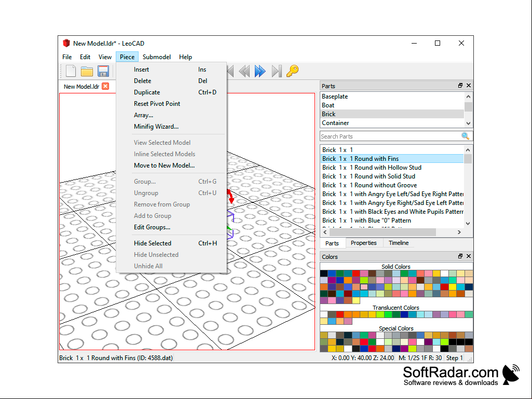Choose Insert from the Piece menu
Screen dimensions: 532x399
coord(171,70)
